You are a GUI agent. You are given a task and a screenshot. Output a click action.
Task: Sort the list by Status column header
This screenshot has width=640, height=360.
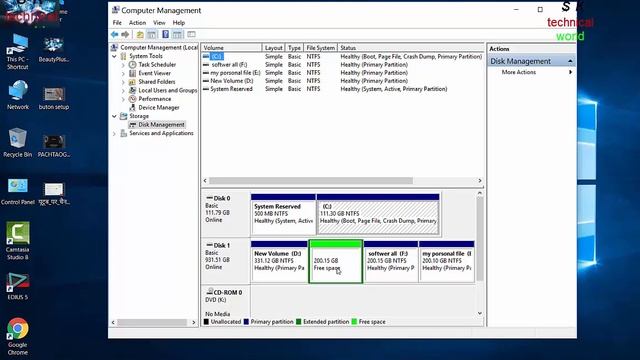click(x=411, y=48)
